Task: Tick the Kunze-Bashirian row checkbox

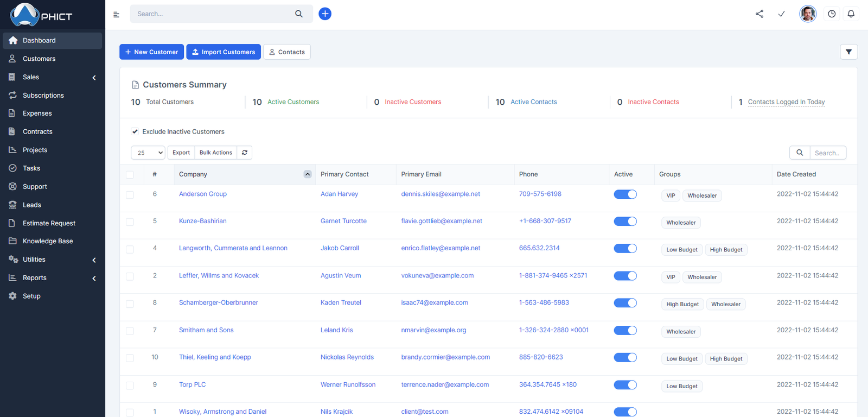Action: coord(130,222)
